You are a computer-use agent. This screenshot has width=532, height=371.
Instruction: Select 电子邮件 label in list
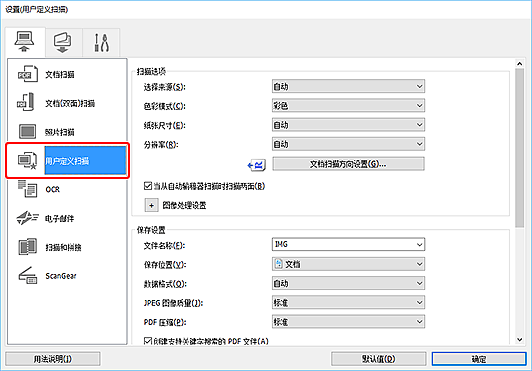(x=60, y=219)
